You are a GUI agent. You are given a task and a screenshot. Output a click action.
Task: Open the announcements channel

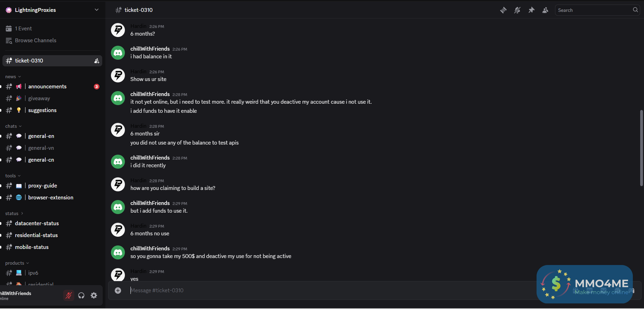pyautogui.click(x=47, y=87)
